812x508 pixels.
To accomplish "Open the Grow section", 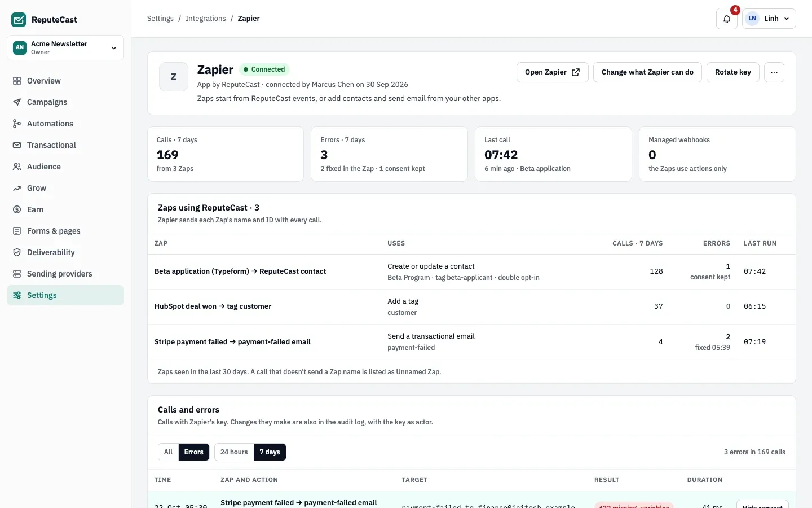I will point(65,188).
